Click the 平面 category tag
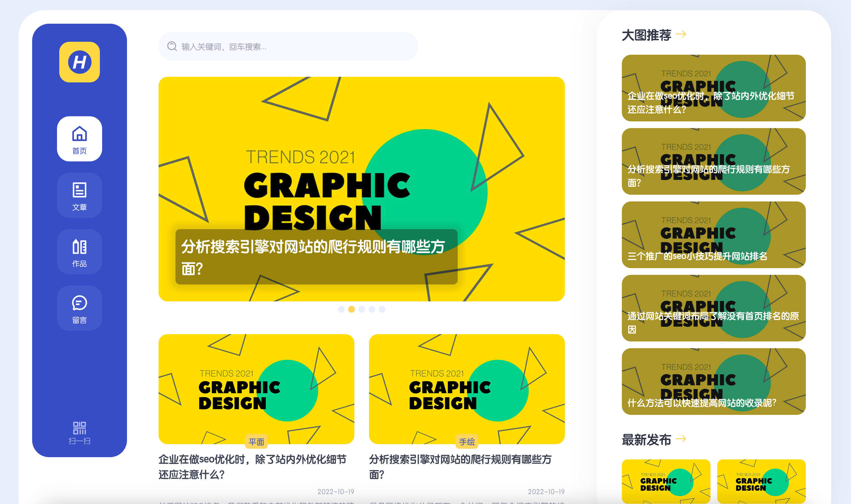851x504 pixels. 257,442
